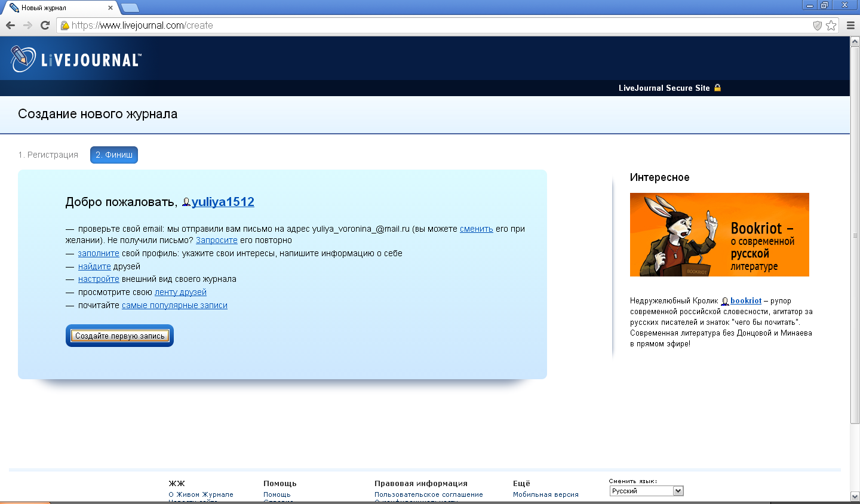This screenshot has height=504, width=860.
Task: Bookmark this page with the star icon
Action: click(x=831, y=26)
